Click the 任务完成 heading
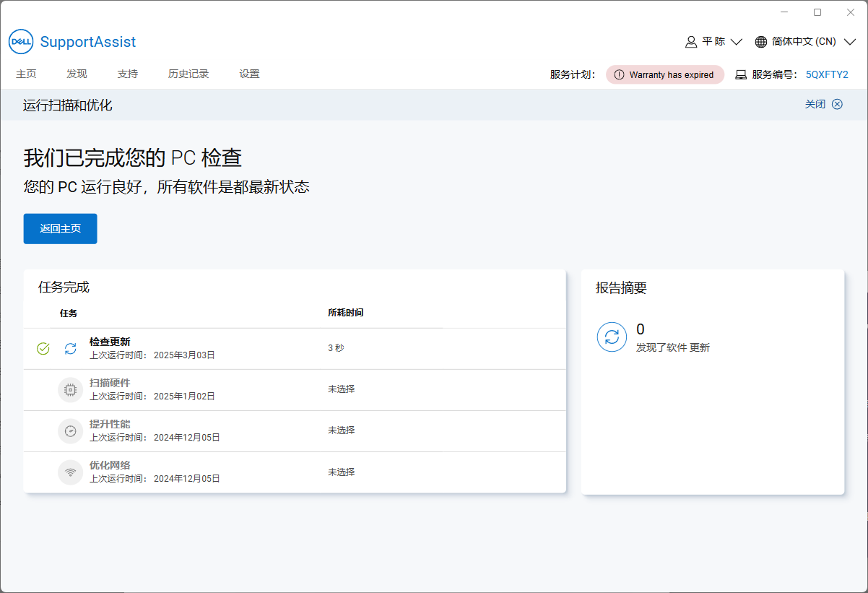 click(x=64, y=287)
